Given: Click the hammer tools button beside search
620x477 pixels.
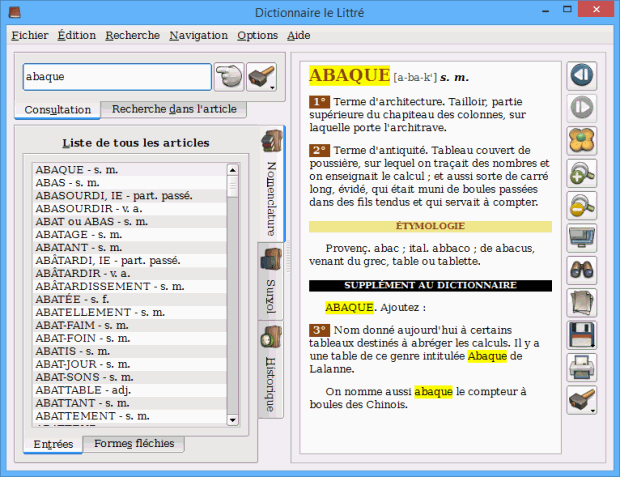Looking at the screenshot, I should [x=261, y=77].
